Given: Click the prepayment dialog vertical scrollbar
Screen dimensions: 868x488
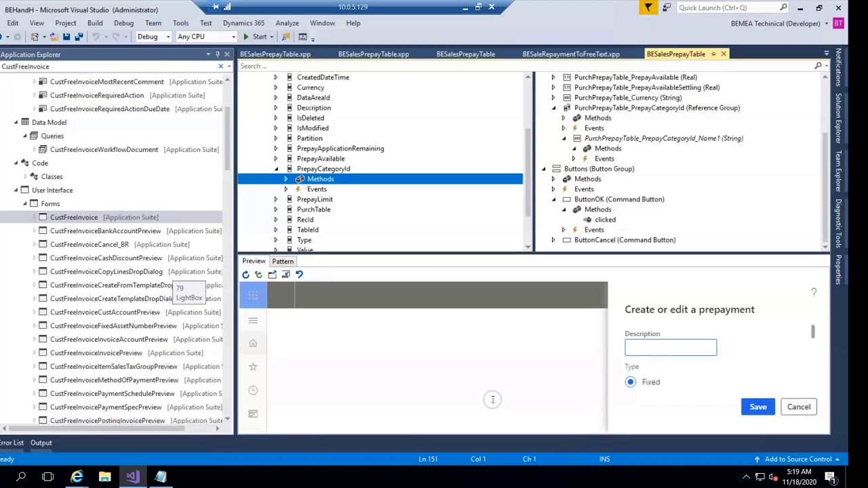Looking at the screenshot, I should (x=812, y=331).
